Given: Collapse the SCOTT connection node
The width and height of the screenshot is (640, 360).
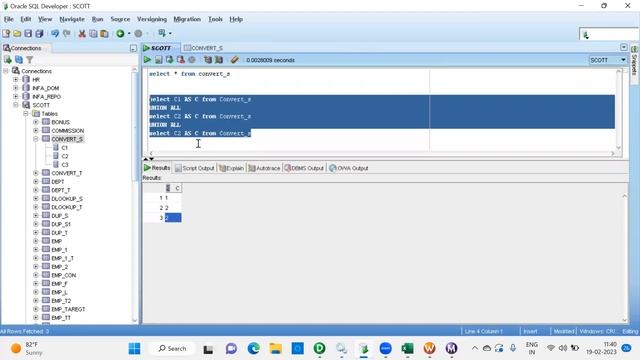Looking at the screenshot, I should [16, 105].
